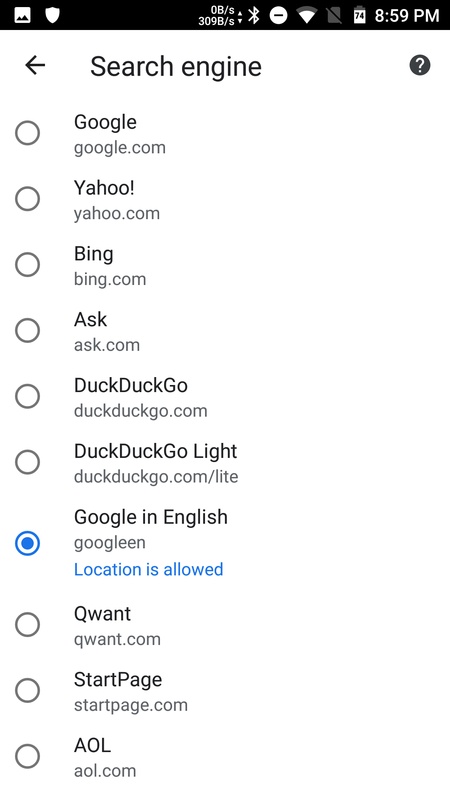Tap the do-not-disturb status icon
450x800 pixels.
279,15
